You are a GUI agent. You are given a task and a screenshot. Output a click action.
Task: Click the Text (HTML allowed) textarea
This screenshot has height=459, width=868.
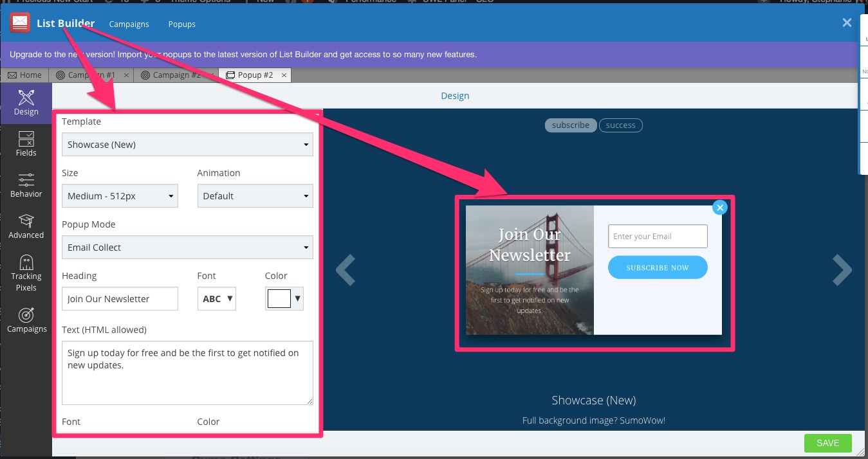click(187, 373)
